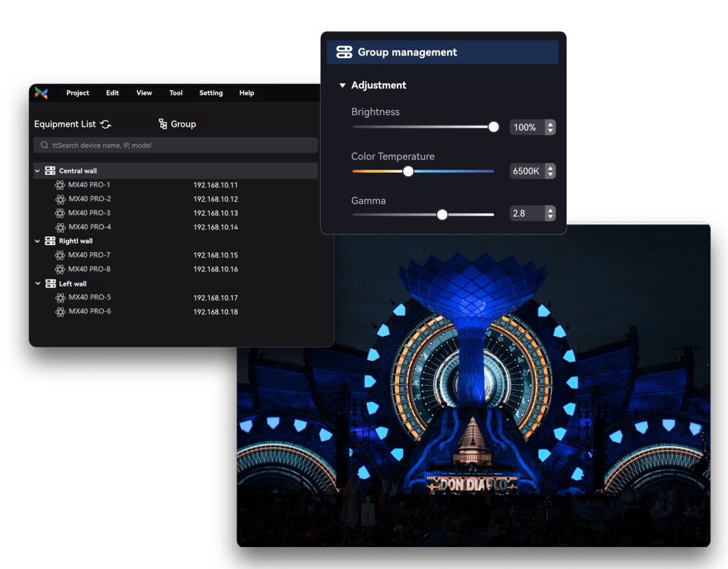Click the search magnifier icon

click(45, 145)
